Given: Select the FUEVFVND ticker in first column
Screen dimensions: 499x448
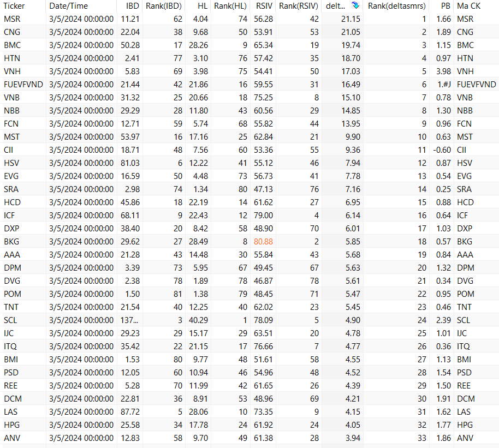Looking at the screenshot, I should pyautogui.click(x=23, y=85).
